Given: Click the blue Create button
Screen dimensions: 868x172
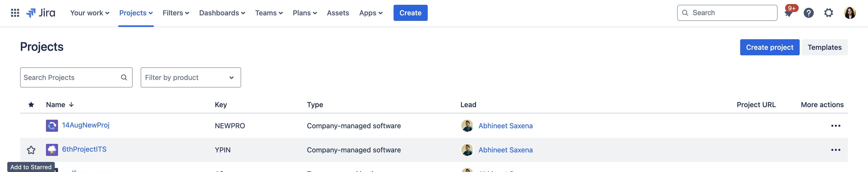Looking at the screenshot, I should [x=410, y=13].
